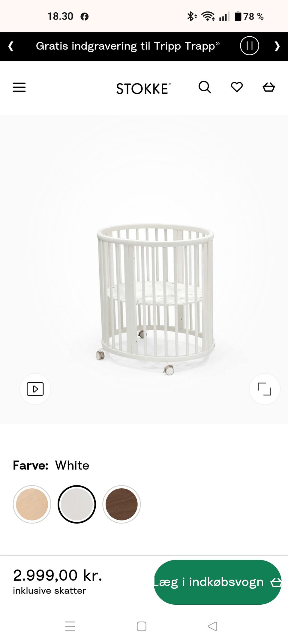Screen dimensions: 288x644
Task: Open the wishlist heart icon
Action: click(237, 87)
